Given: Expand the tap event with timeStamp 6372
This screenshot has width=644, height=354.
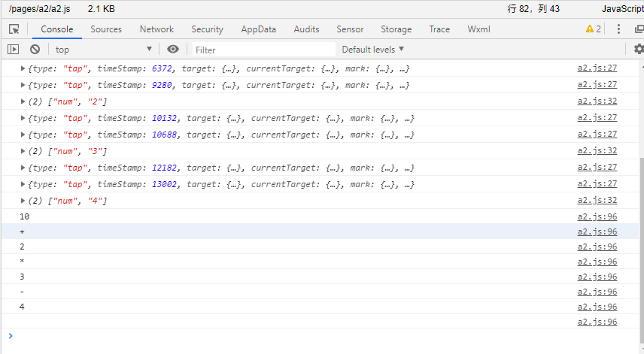Looking at the screenshot, I should tap(23, 68).
